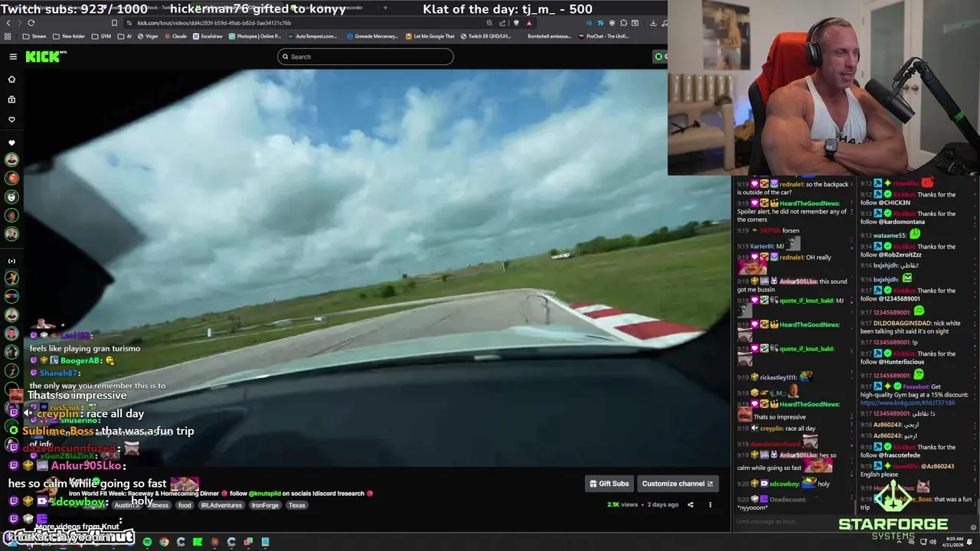Click the food tag
Screen dimensions: 980x551
pos(185,505)
